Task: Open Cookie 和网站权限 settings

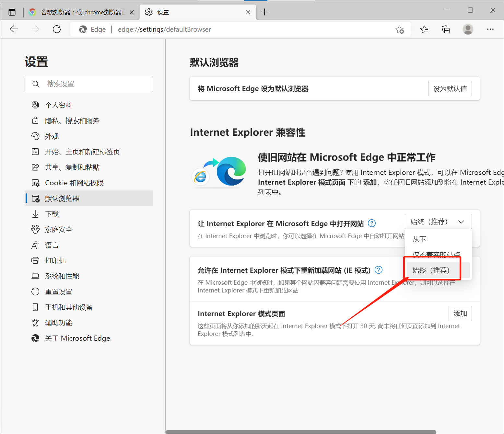Action: [x=75, y=183]
